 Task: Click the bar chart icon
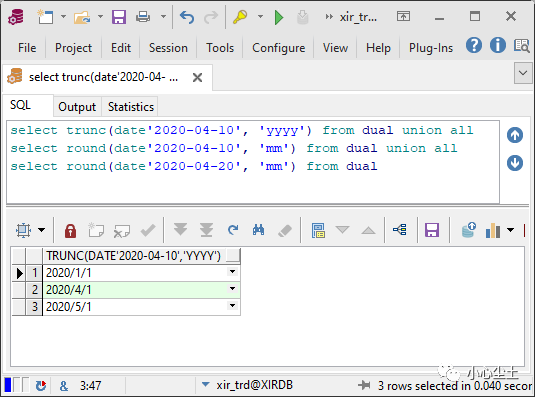[x=493, y=230]
